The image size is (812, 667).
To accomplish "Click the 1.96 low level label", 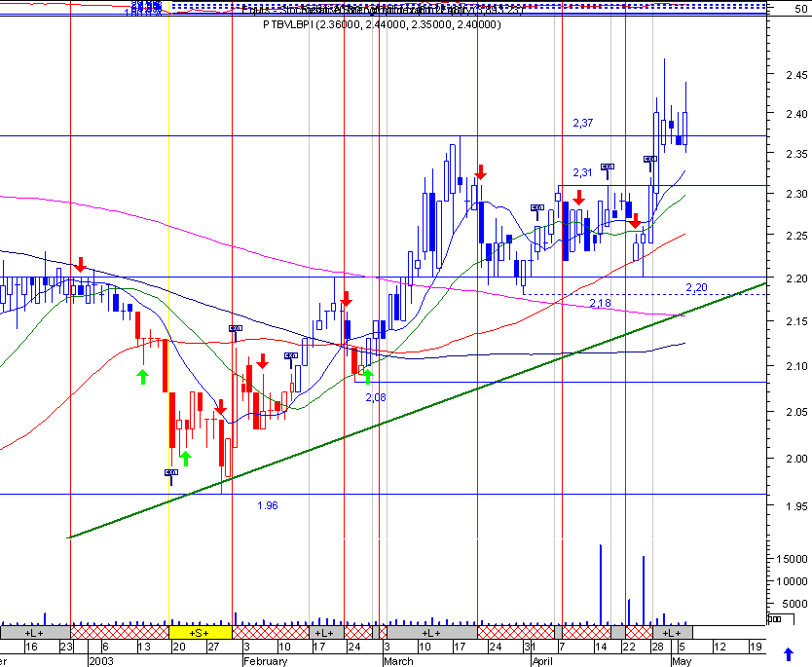I will (x=268, y=505).
